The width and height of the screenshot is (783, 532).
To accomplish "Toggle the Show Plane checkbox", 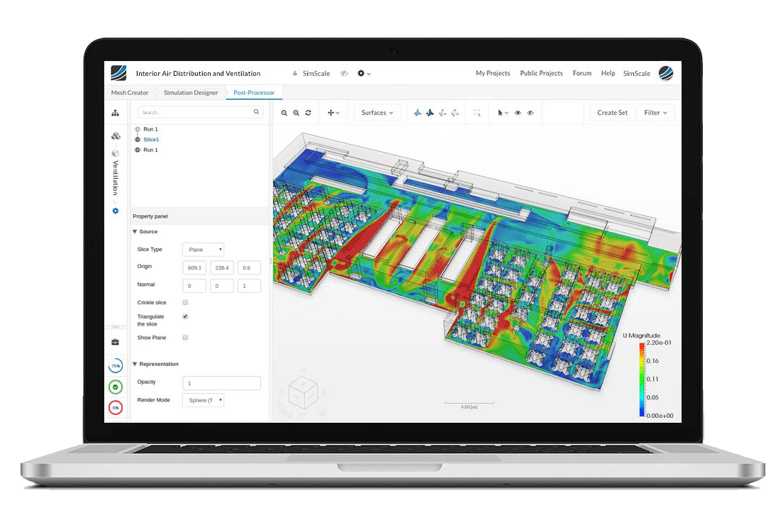I will point(185,338).
